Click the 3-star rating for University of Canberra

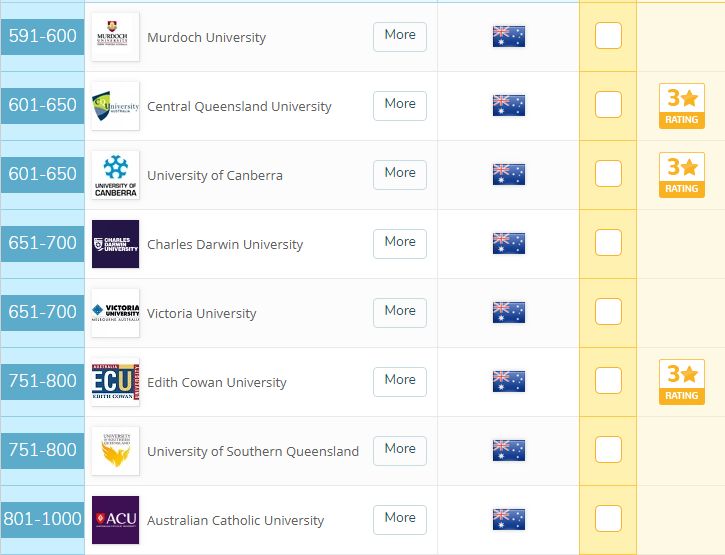[682, 175]
